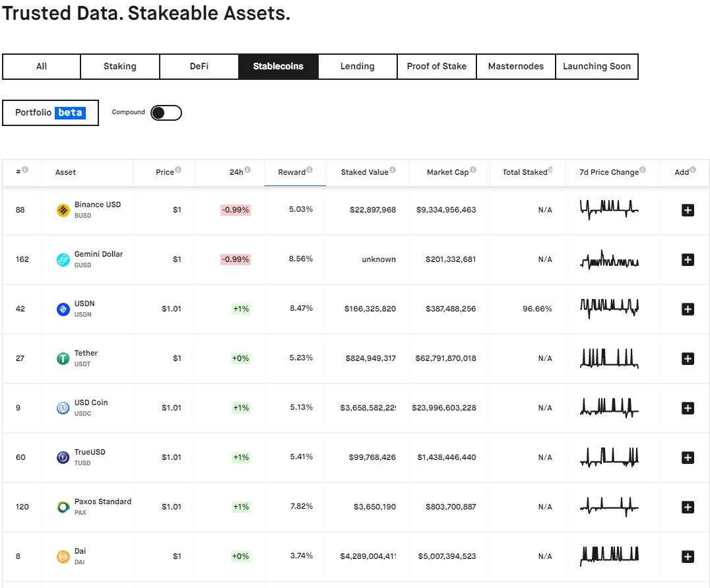The height and width of the screenshot is (588, 710).
Task: Add Binance USD to portfolio with plus icon
Action: (688, 211)
